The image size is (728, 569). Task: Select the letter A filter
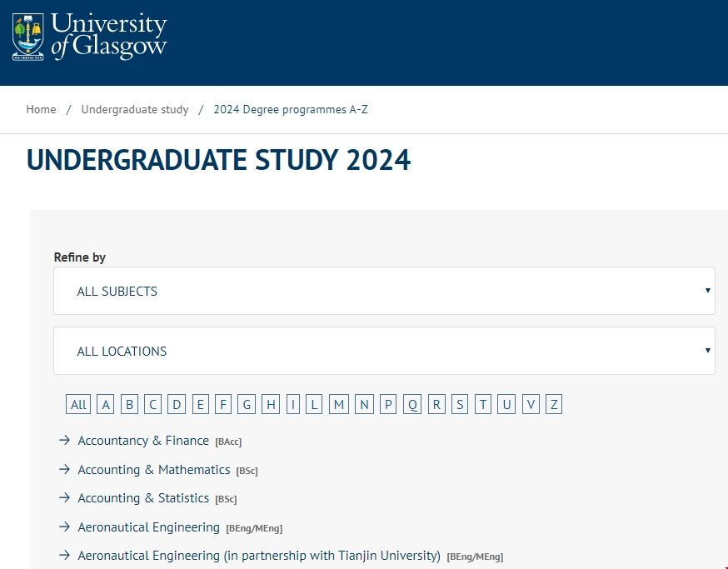coord(105,404)
